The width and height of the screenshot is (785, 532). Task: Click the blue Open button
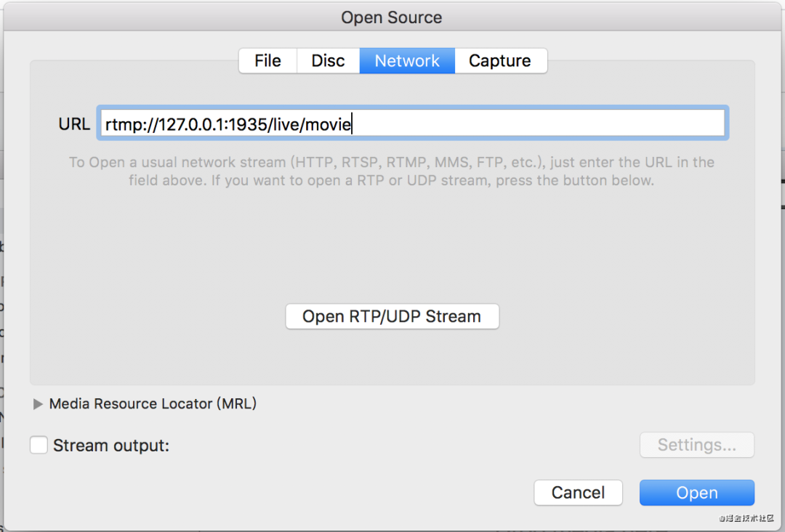(696, 493)
